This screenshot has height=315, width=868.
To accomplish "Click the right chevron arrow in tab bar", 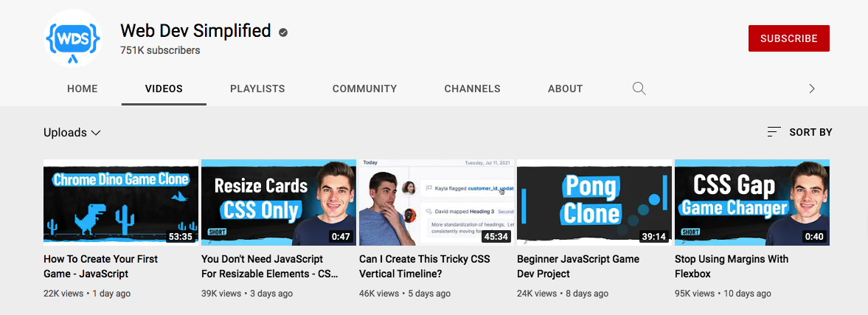I will click(811, 89).
